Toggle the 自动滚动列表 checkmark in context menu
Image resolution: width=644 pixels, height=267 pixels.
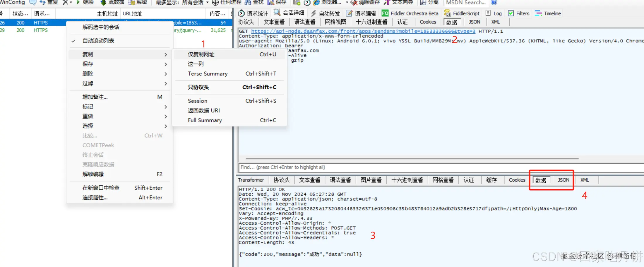pos(73,41)
